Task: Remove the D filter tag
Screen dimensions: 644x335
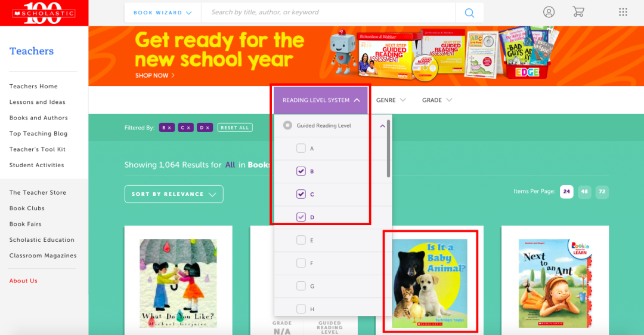Action: click(x=205, y=128)
